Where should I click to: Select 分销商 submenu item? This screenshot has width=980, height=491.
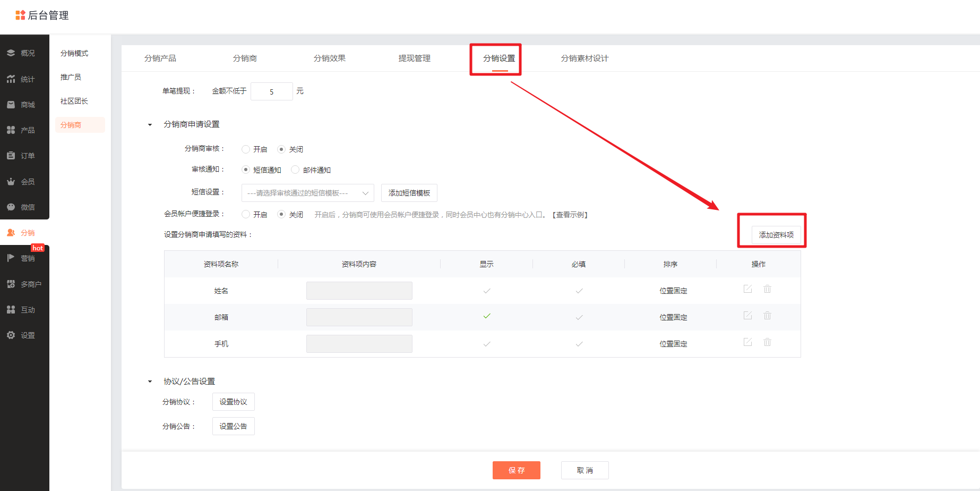[80, 125]
